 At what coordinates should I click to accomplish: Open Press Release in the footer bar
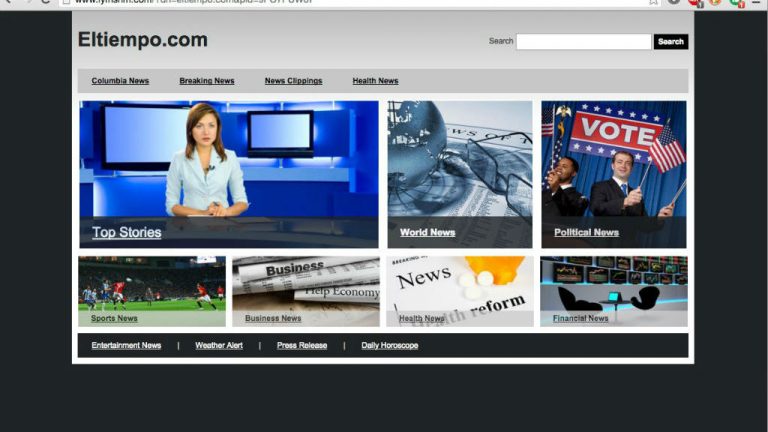pyautogui.click(x=302, y=345)
